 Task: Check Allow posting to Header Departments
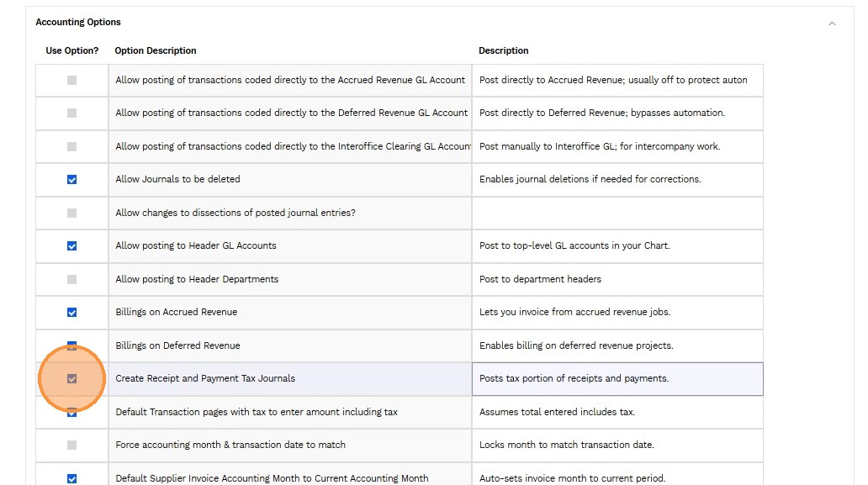(x=71, y=279)
